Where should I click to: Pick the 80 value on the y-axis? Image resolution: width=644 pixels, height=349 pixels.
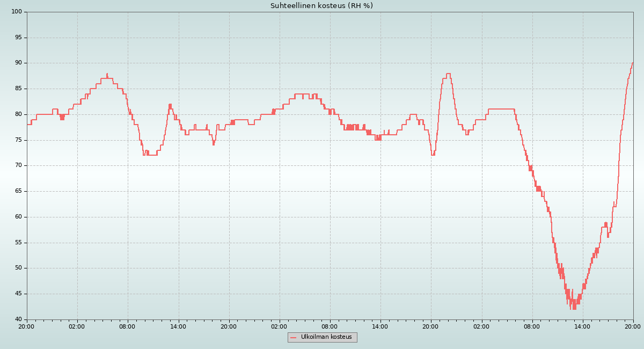pos(18,114)
